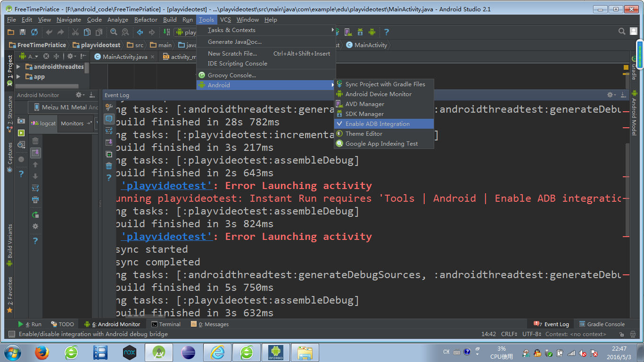644x362 pixels.
Task: Toggle logcat scroll to end button
Action: coord(35,153)
